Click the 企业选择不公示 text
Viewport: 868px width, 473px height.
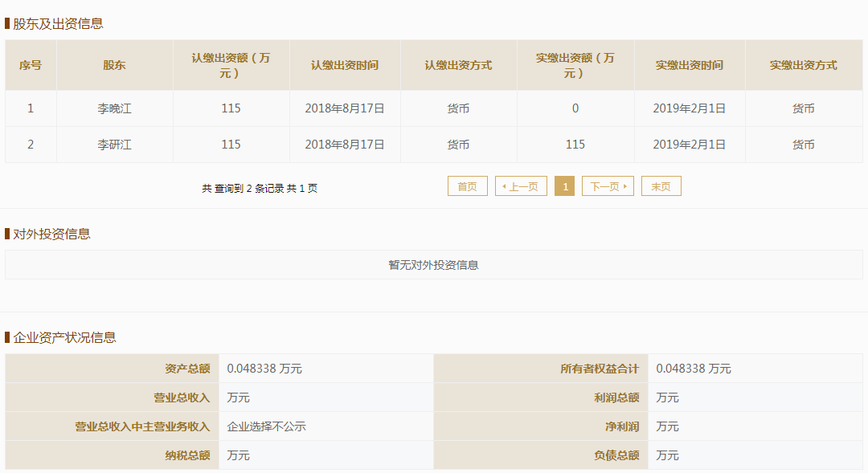coord(263,426)
